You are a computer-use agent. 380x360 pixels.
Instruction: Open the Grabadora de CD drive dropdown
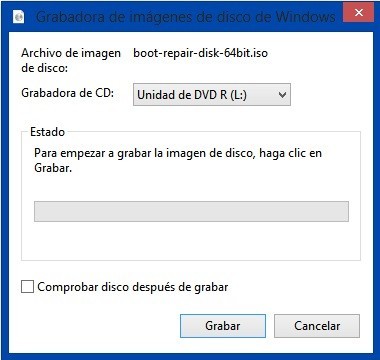212,95
